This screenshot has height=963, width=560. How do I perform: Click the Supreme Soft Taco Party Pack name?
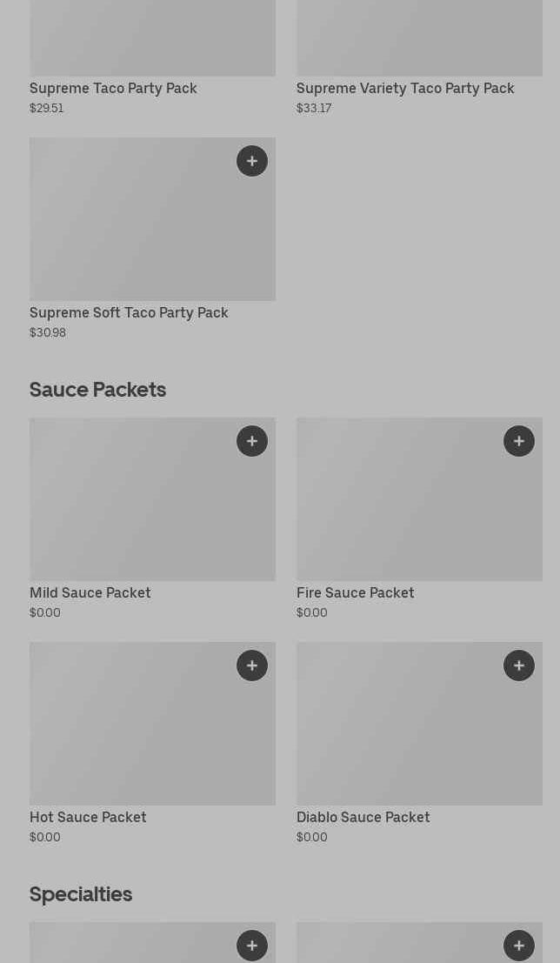129,312
